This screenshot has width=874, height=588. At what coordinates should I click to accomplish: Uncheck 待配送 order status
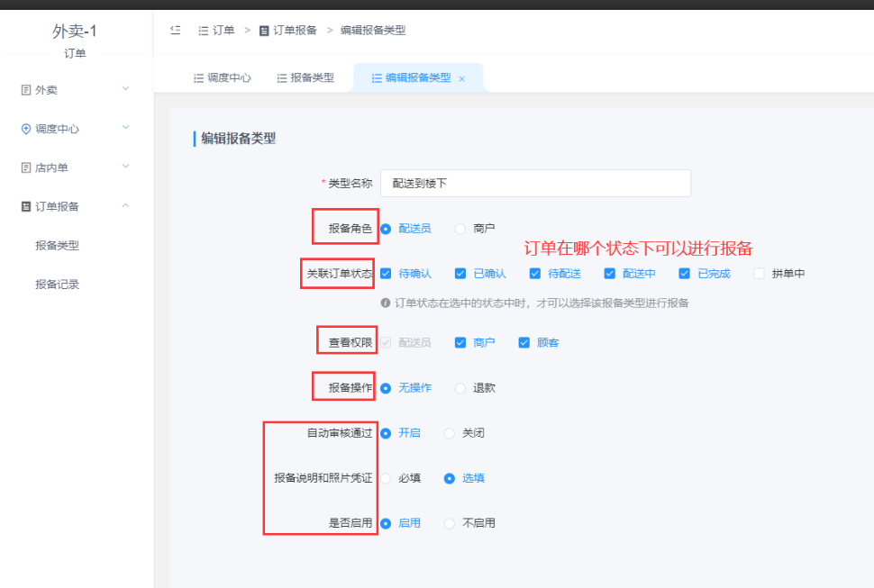coord(535,274)
